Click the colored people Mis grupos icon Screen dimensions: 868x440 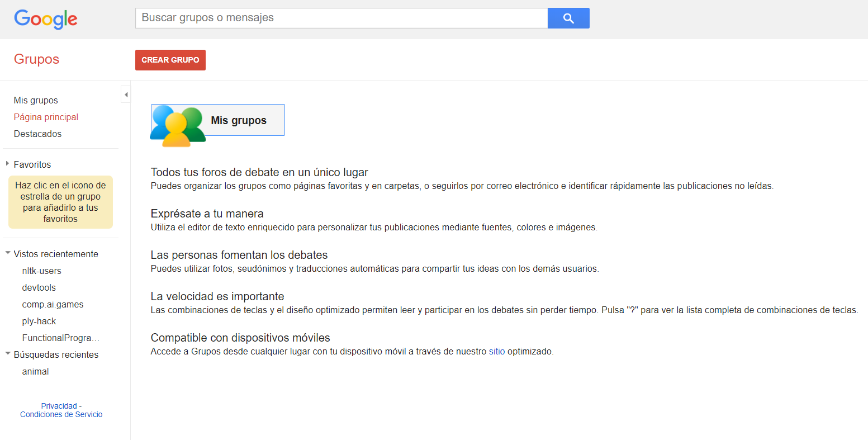point(178,126)
